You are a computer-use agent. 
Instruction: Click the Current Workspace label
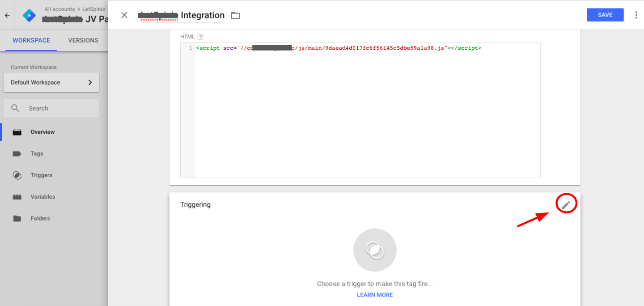click(x=34, y=67)
